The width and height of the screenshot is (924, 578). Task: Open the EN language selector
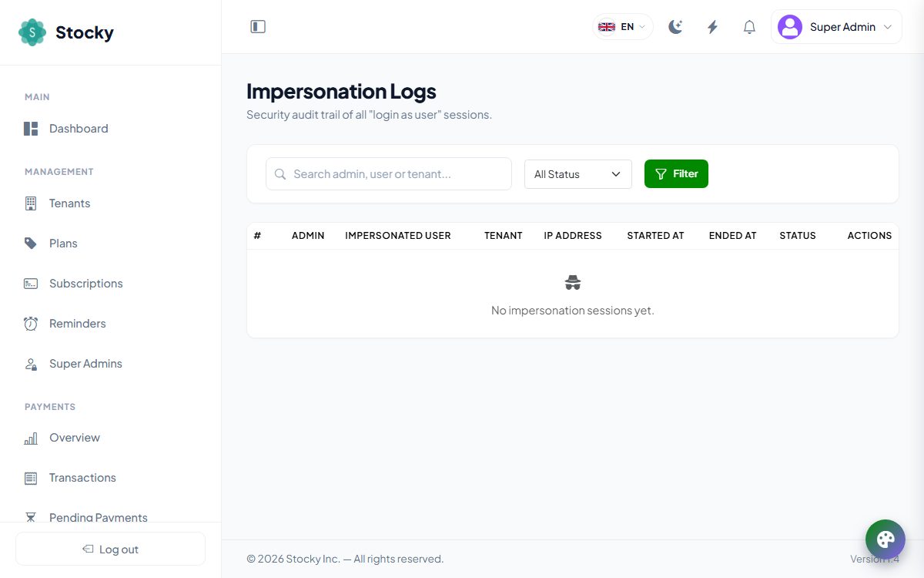622,27
